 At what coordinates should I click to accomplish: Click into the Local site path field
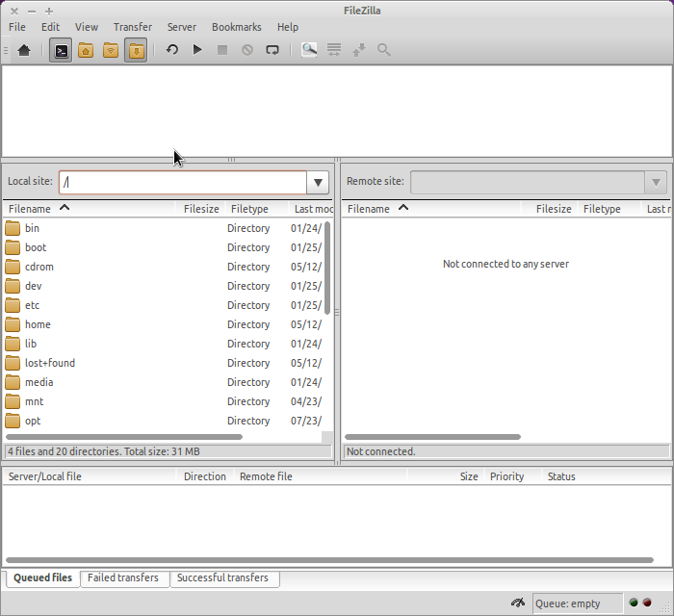click(x=183, y=183)
